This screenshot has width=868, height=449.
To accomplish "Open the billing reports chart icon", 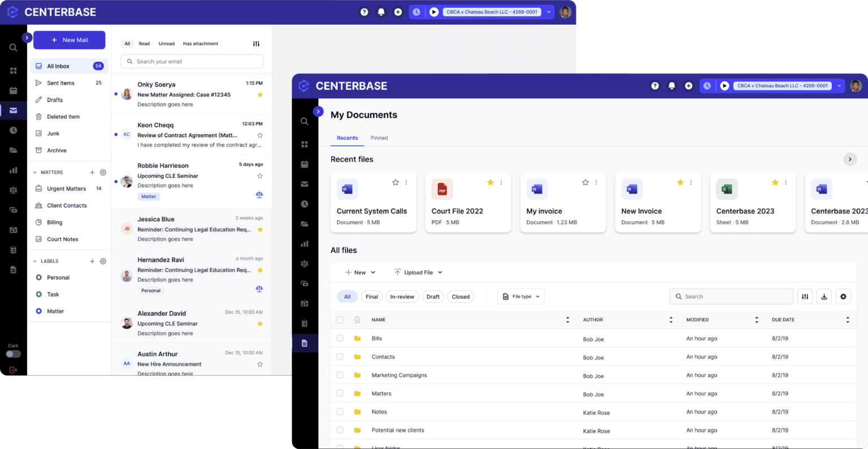I will click(305, 243).
